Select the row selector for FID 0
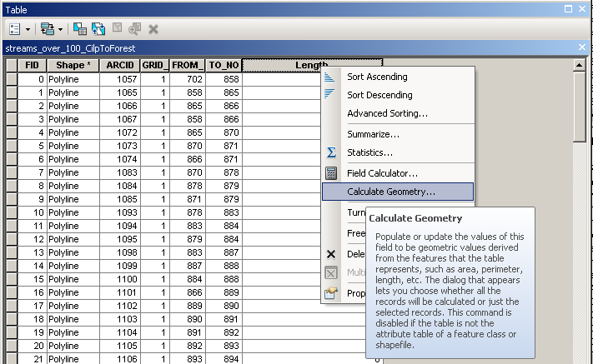 point(11,79)
